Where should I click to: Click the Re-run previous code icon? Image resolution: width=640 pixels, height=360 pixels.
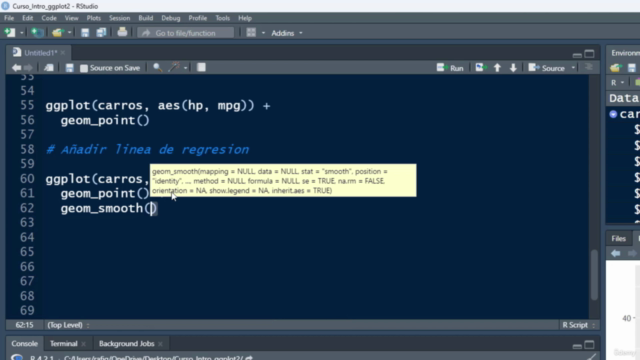pyautogui.click(x=481, y=68)
